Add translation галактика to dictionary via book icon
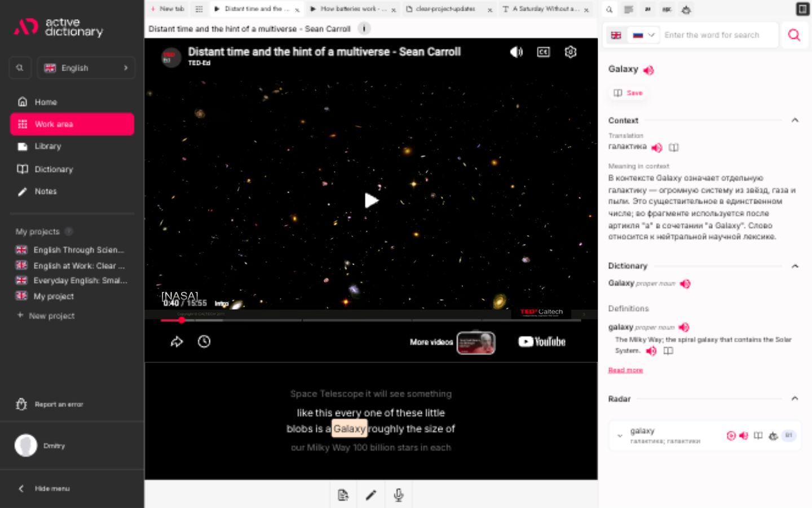812x508 pixels. [x=673, y=147]
